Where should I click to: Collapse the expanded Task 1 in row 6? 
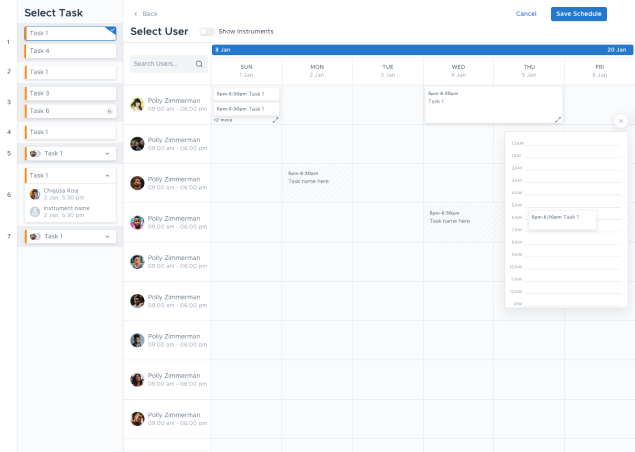coord(107,175)
